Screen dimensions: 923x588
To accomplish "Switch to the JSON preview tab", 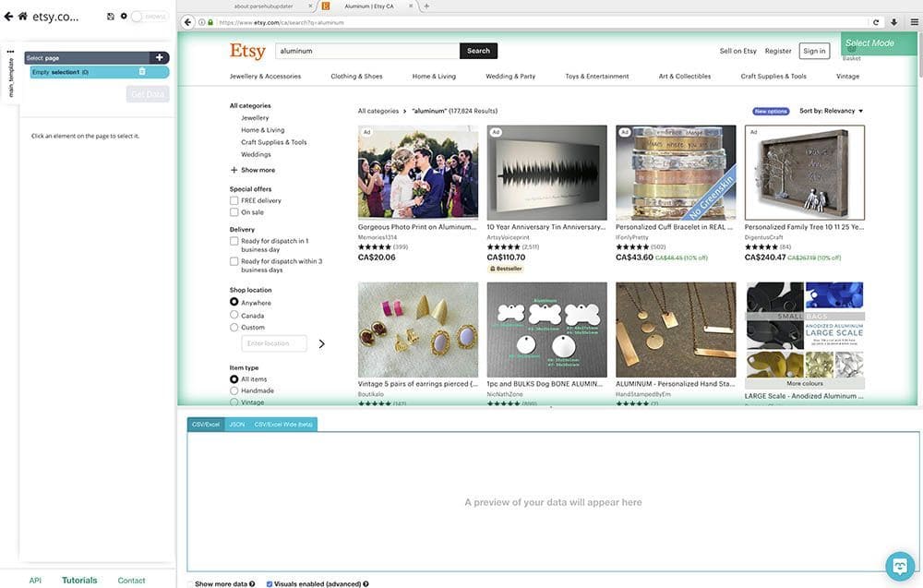I will [x=236, y=425].
